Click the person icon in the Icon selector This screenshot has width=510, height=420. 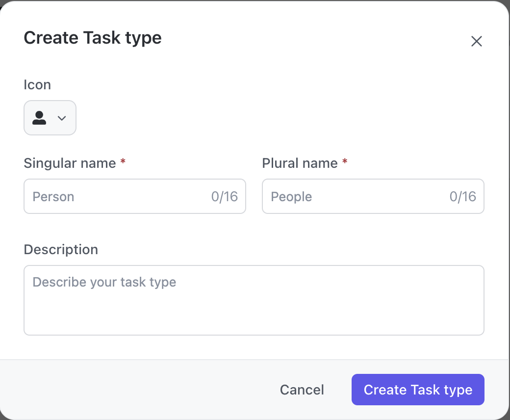click(x=40, y=118)
